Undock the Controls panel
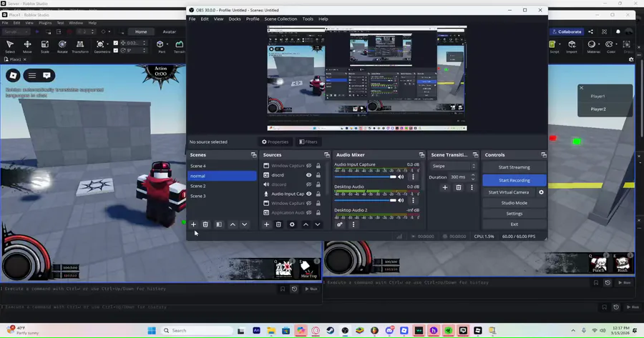Viewport: 644px width, 338px height. point(543,154)
